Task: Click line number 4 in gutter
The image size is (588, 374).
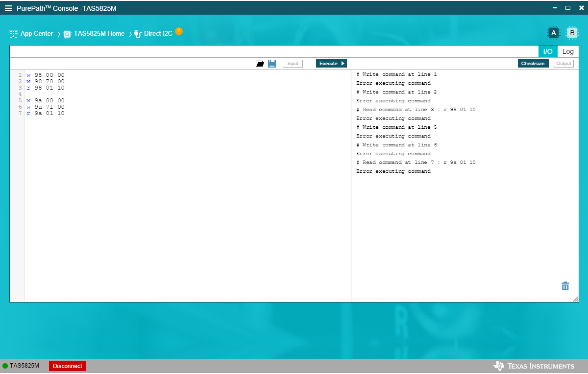Action: click(20, 94)
